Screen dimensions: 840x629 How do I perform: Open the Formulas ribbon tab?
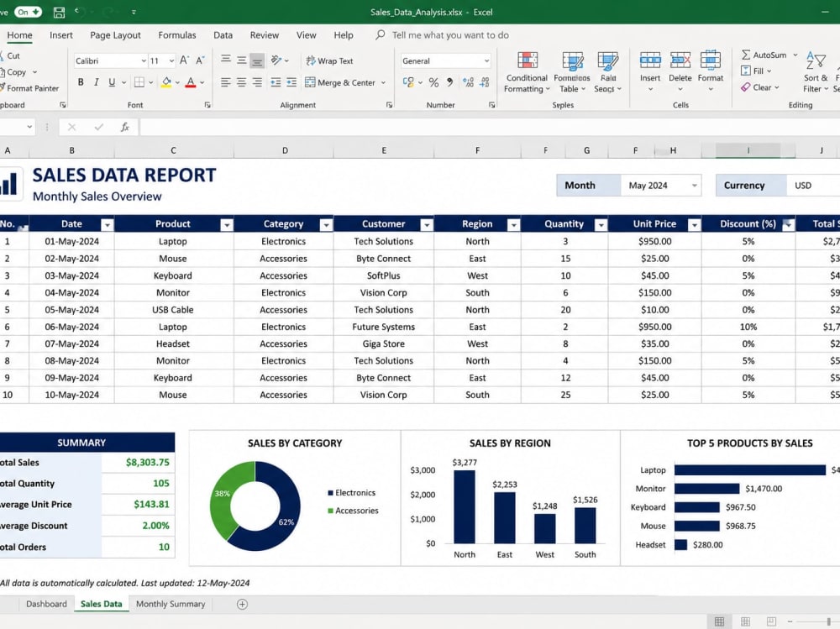tap(176, 35)
